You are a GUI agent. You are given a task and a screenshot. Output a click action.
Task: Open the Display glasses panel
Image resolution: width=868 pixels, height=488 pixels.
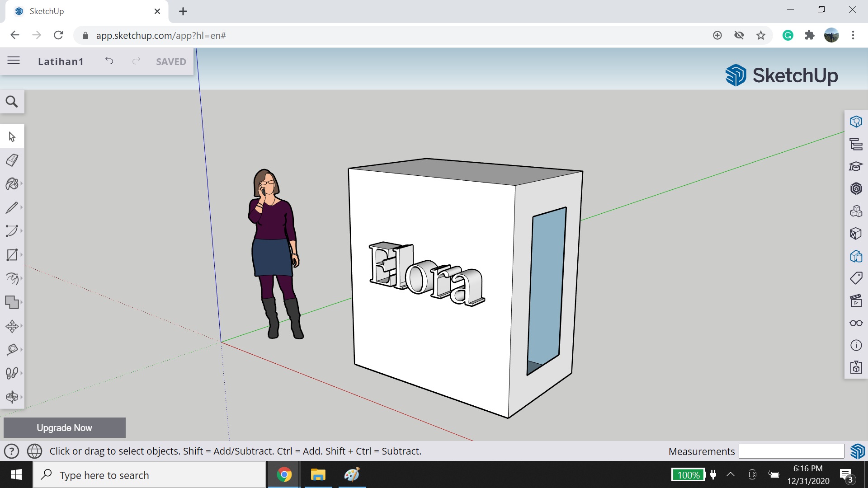(x=856, y=323)
